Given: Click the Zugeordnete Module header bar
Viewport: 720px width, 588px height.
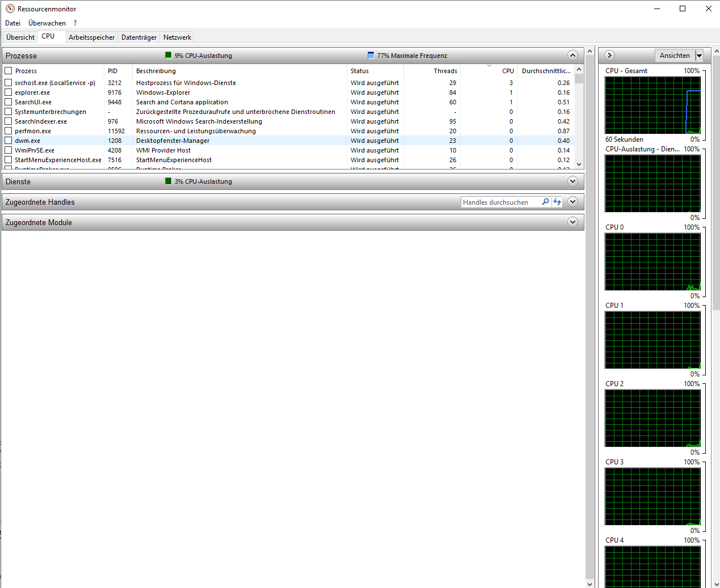Looking at the screenshot, I should pyautogui.click(x=293, y=222).
